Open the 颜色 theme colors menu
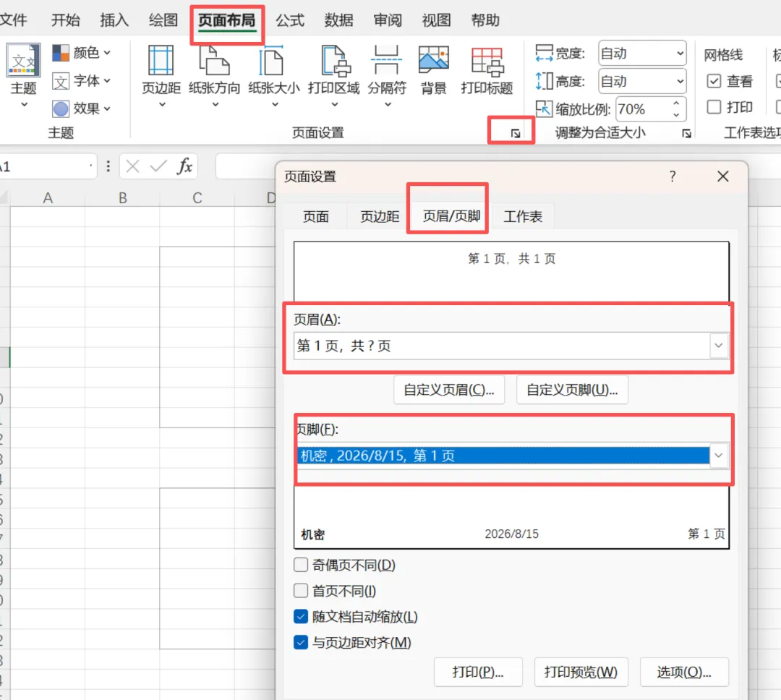This screenshot has width=781, height=700. click(81, 52)
